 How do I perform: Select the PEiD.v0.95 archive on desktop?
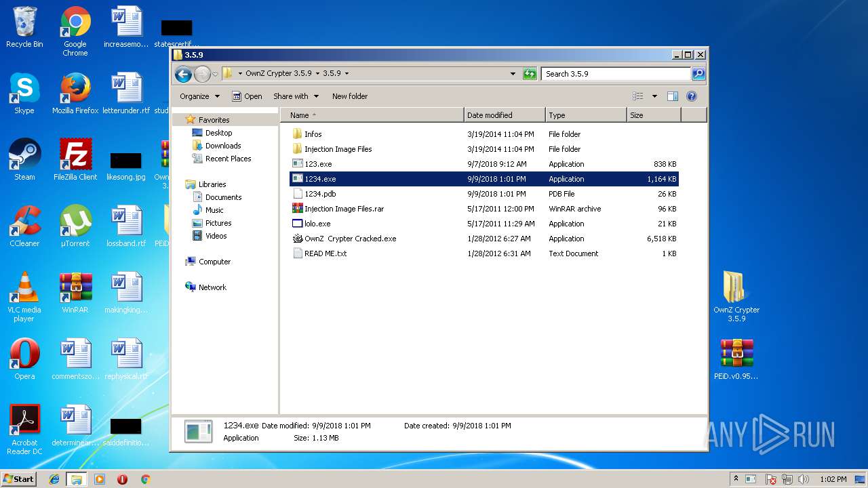click(x=736, y=359)
